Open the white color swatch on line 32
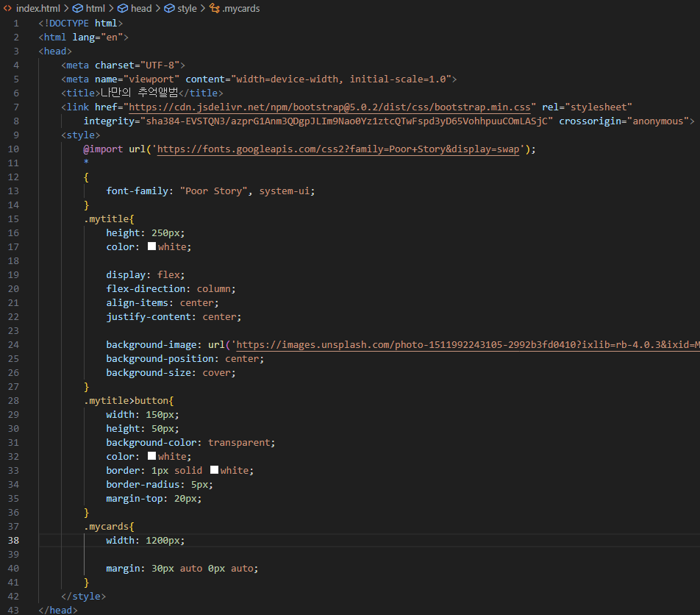700x615 pixels. (151, 456)
